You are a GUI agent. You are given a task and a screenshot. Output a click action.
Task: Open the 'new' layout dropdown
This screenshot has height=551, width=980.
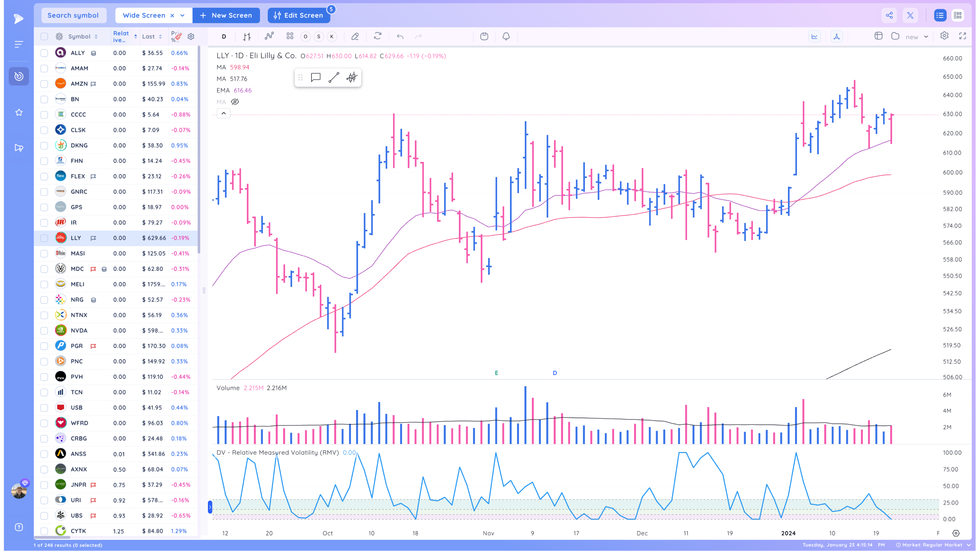click(x=917, y=37)
